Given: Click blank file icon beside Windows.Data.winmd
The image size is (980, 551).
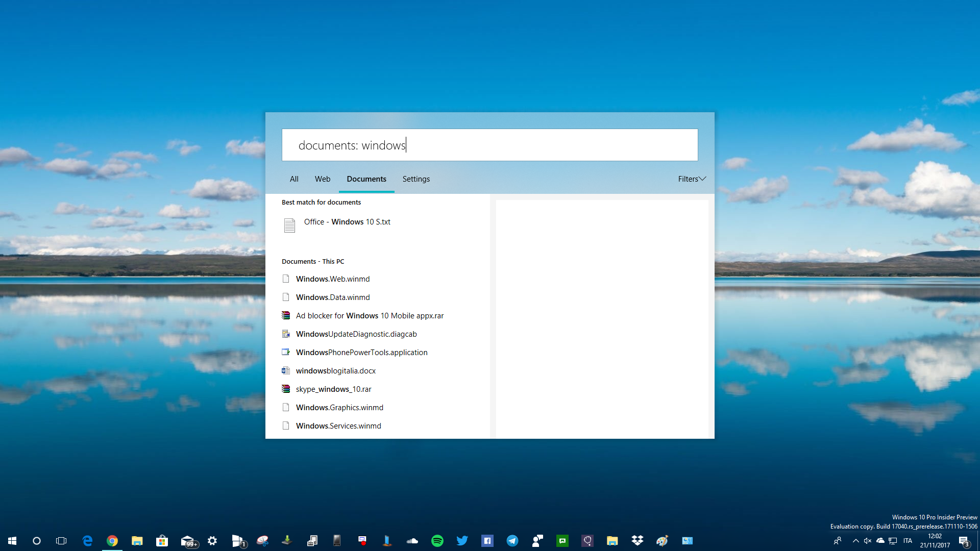Looking at the screenshot, I should (x=286, y=297).
